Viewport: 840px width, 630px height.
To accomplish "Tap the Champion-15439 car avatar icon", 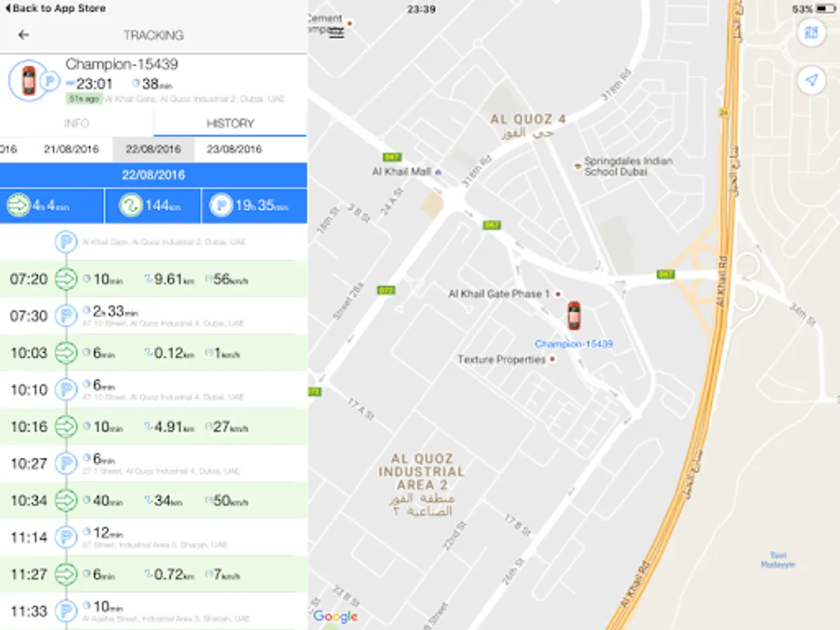I will (28, 80).
